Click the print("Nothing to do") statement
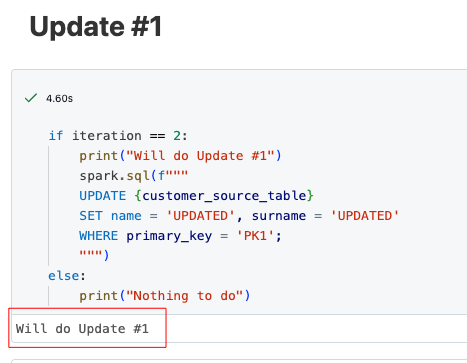The height and width of the screenshot is (363, 467). pyautogui.click(x=165, y=296)
